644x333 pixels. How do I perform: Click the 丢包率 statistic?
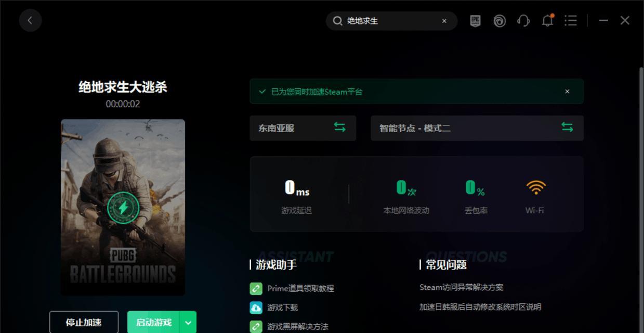point(476,197)
